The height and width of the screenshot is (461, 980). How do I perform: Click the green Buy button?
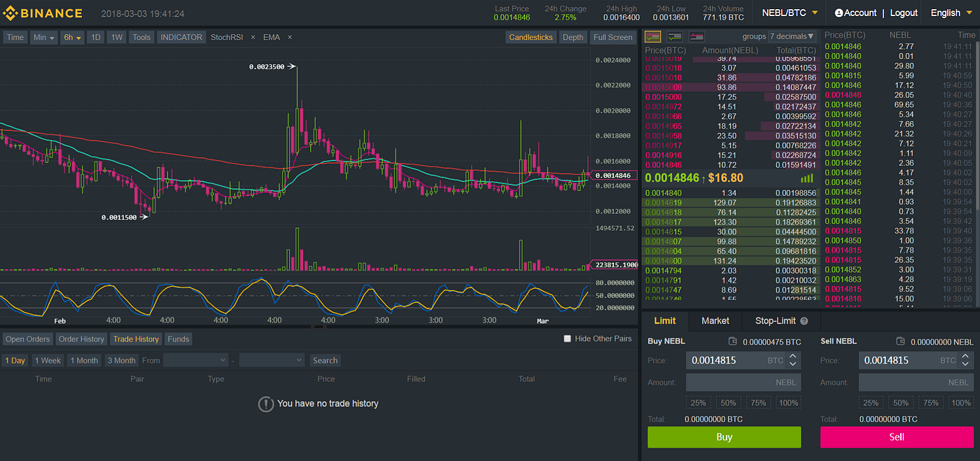tap(724, 437)
